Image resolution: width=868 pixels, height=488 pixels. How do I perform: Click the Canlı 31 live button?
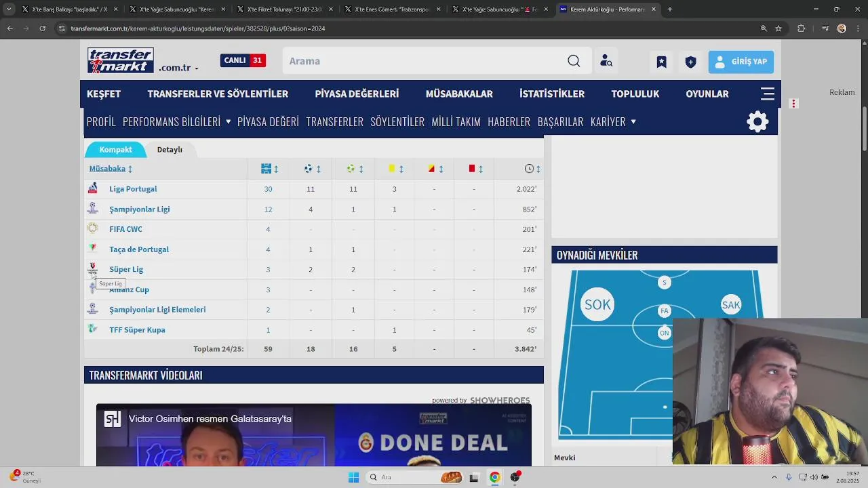click(243, 60)
